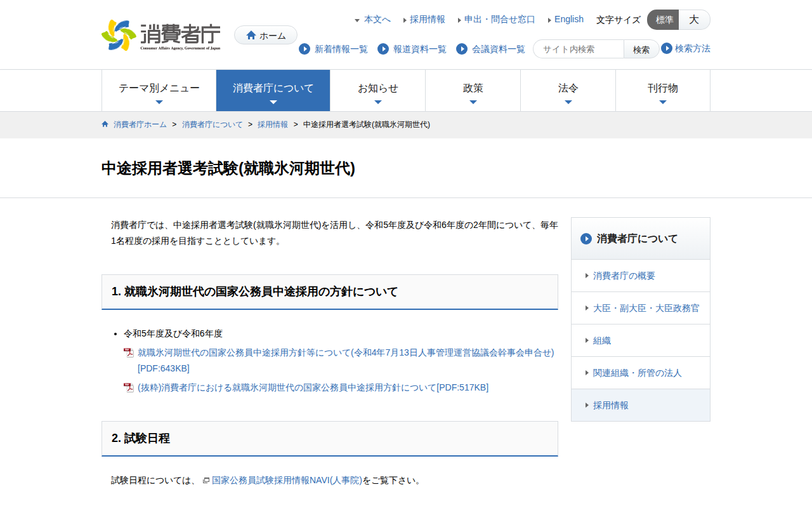The image size is (812, 508).
Task: Open sidebar item 採用情報
Action: coord(641,405)
